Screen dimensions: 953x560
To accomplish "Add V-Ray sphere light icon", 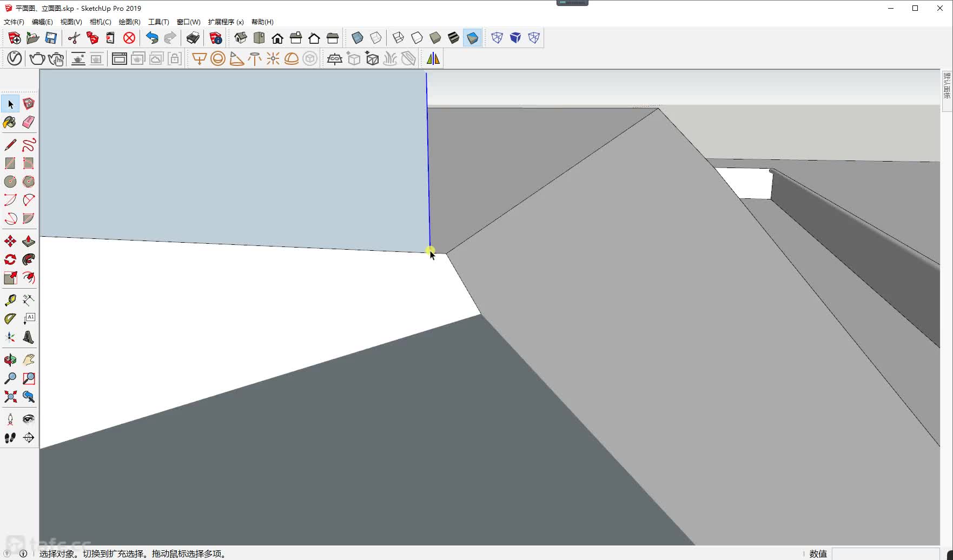I will [x=218, y=58].
